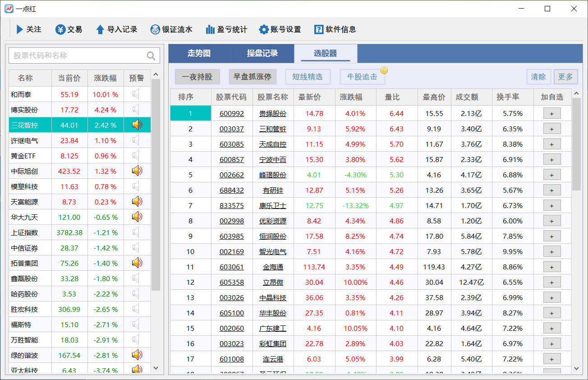Open 盈亏统计 profit-loss chart icon

click(x=210, y=29)
